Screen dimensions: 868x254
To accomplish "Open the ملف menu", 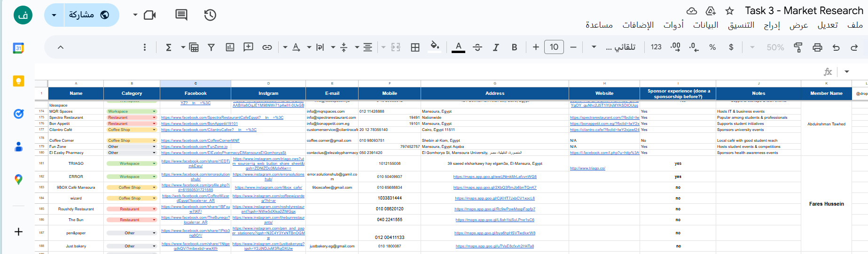I will click(x=855, y=25).
